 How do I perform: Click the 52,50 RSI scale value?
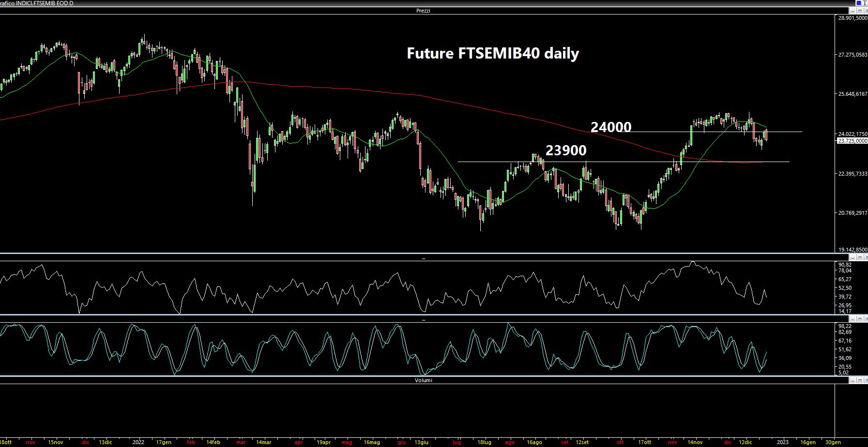(845, 288)
